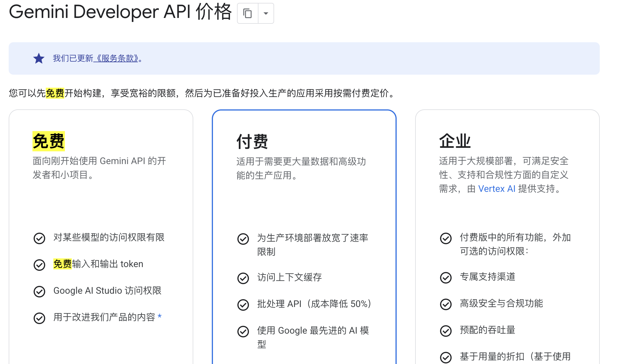Viewport: 627px width, 364px height.
Task: Click the text 对某些模型的访问权限有限
Action: [109, 237]
